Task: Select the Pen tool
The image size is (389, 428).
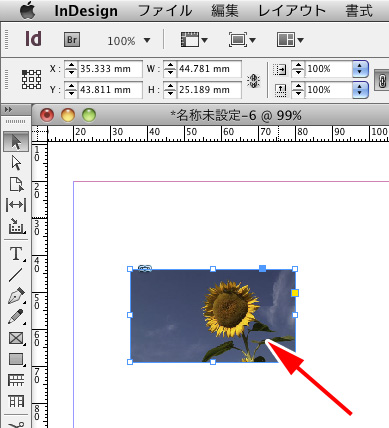Action: [x=16, y=296]
